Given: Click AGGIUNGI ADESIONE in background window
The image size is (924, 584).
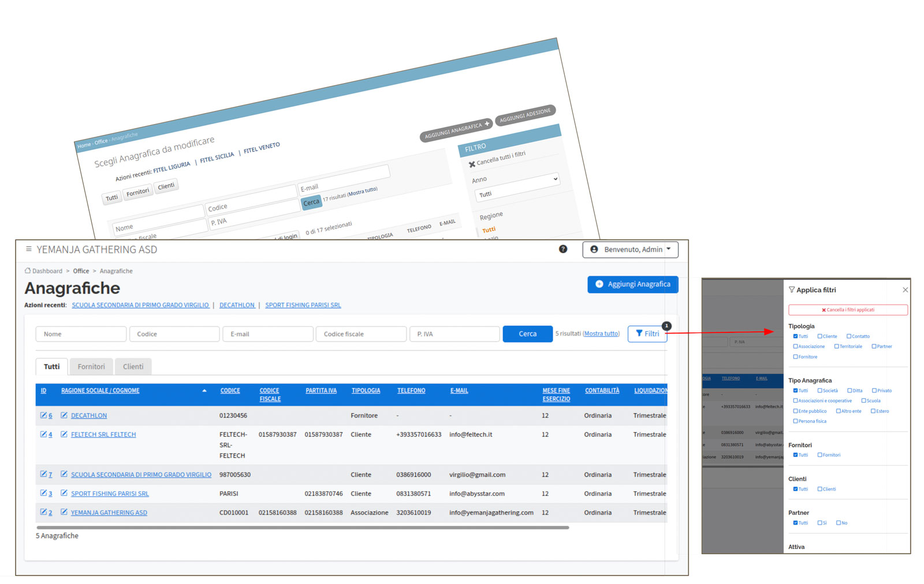Looking at the screenshot, I should click(525, 115).
